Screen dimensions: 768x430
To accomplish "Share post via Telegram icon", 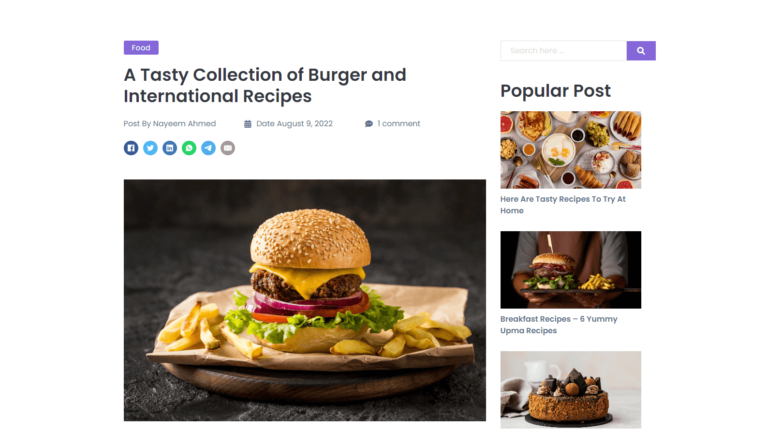I will 208,148.
